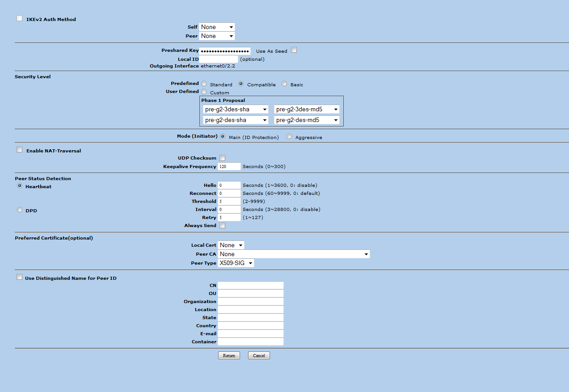This screenshot has width=569, height=392.
Task: Open the Local Cert dropdown
Action: tap(231, 245)
